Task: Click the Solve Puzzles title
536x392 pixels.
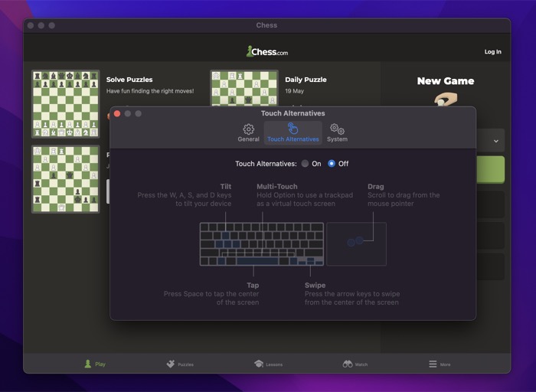Action: (x=129, y=80)
